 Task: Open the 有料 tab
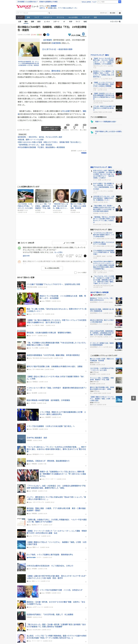point(95,17)
